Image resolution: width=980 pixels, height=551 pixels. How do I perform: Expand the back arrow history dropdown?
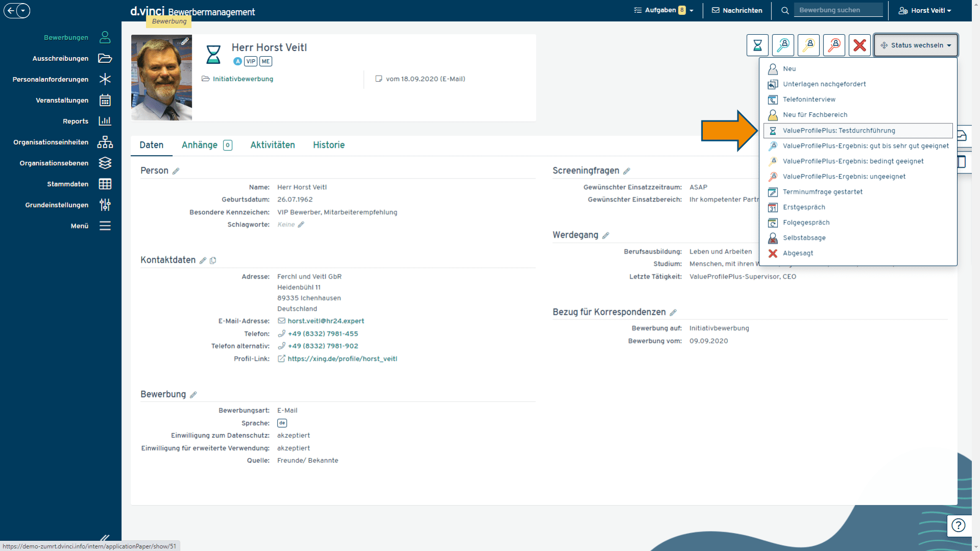click(23, 10)
